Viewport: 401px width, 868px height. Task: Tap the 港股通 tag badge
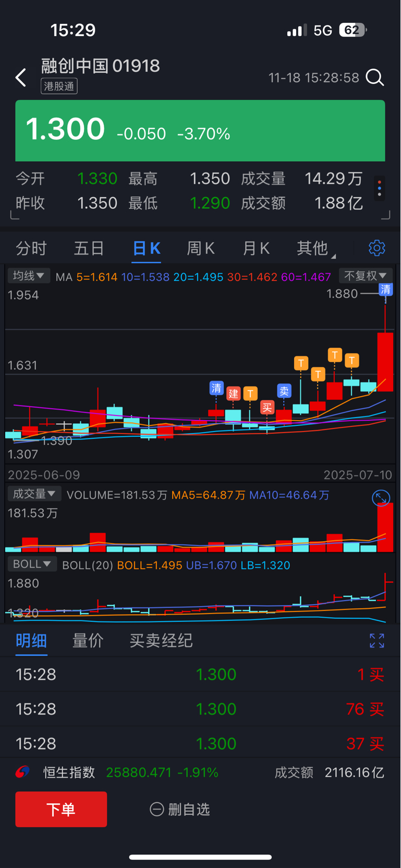[59, 86]
